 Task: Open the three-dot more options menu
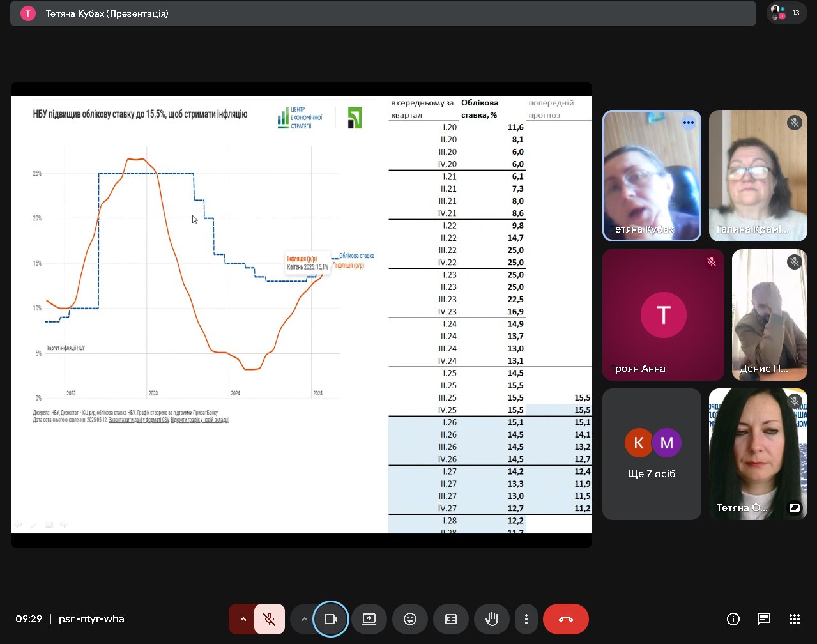526,619
